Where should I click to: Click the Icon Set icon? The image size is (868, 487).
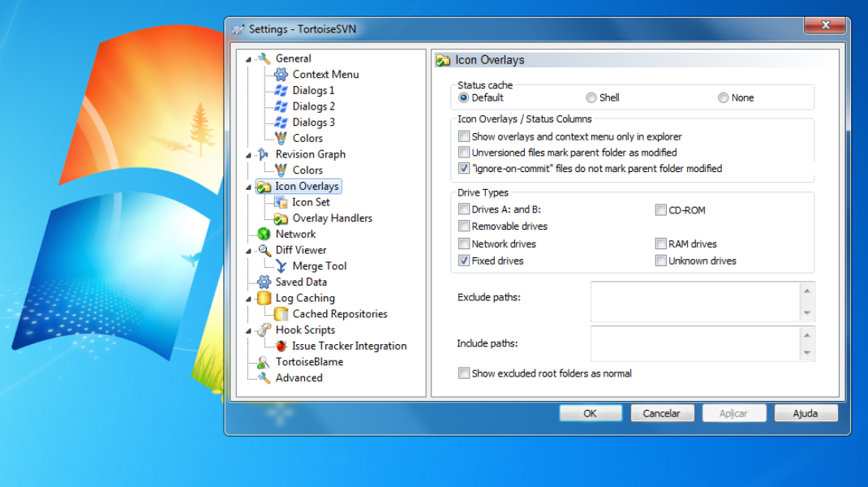[x=281, y=202]
